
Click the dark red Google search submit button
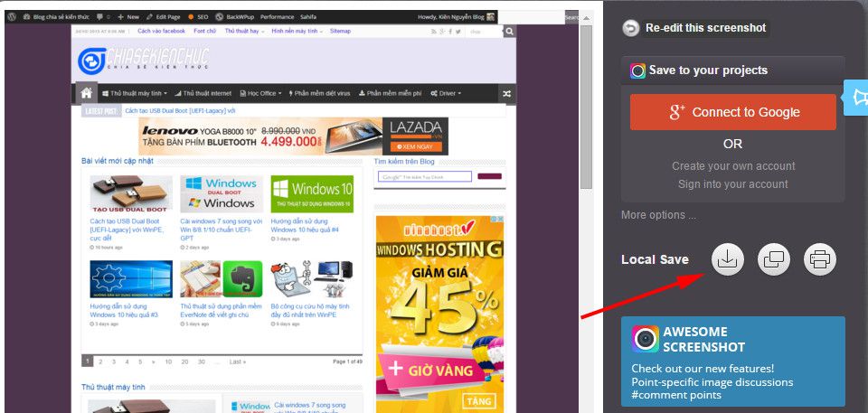click(x=489, y=176)
